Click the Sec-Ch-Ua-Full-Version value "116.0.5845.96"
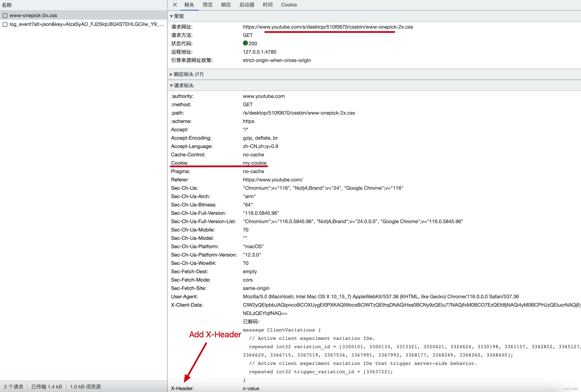 coord(261,213)
